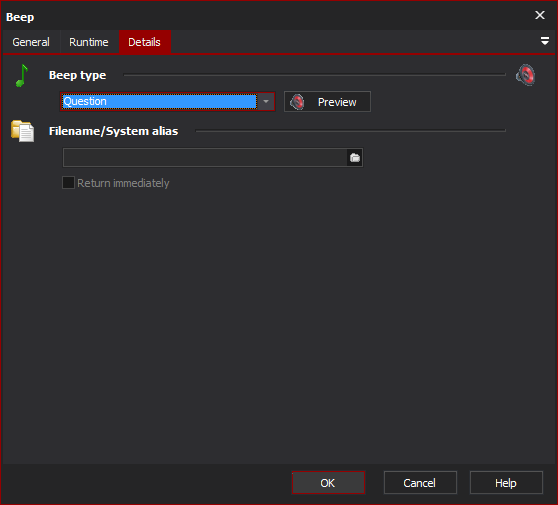The width and height of the screenshot is (558, 505).
Task: Click the Beep title bar text
Action: click(x=20, y=17)
